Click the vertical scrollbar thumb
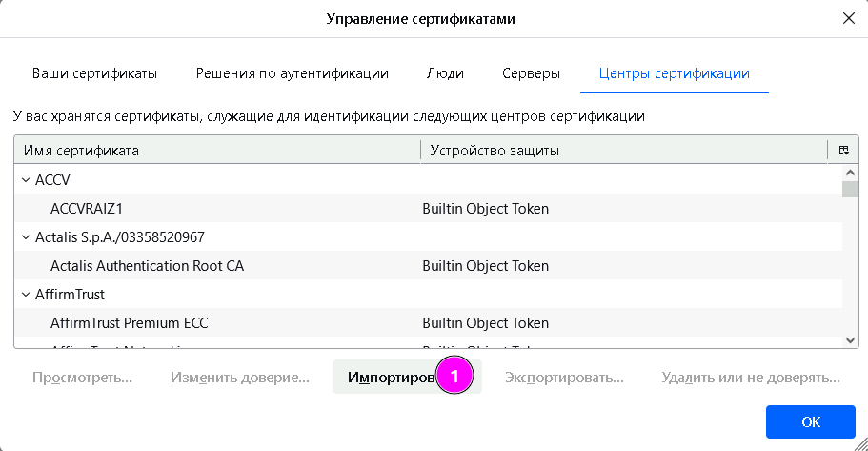Image resolution: width=868 pixels, height=451 pixels. (x=850, y=188)
